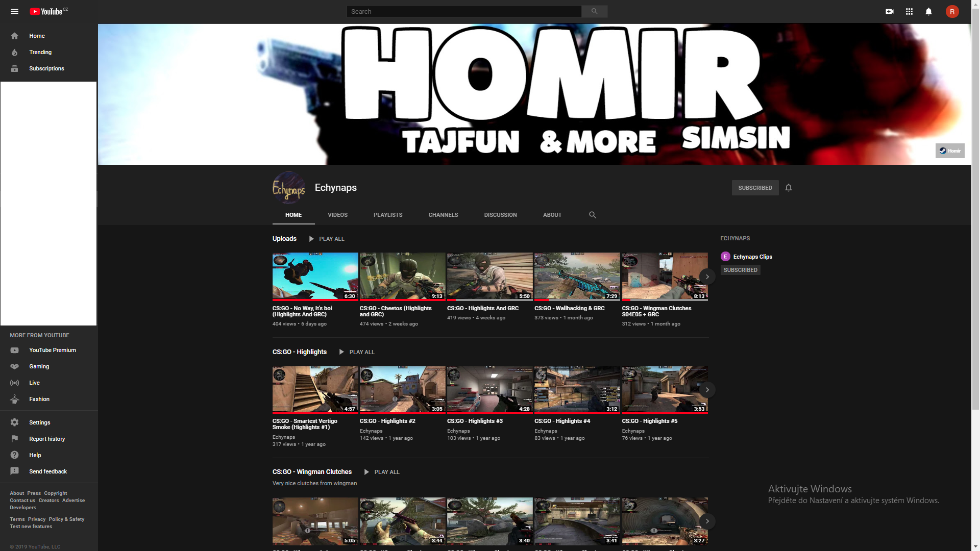
Task: Click the Wingman Clutches S04E05 + GRC title
Action: [656, 311]
